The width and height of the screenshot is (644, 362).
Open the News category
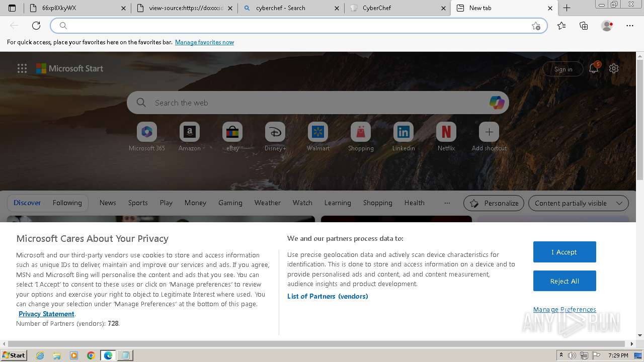108,203
